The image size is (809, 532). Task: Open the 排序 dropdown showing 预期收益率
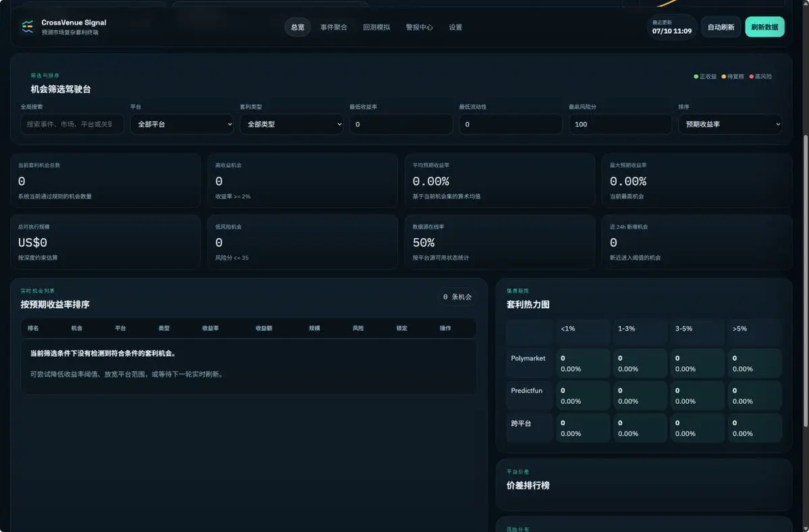730,124
